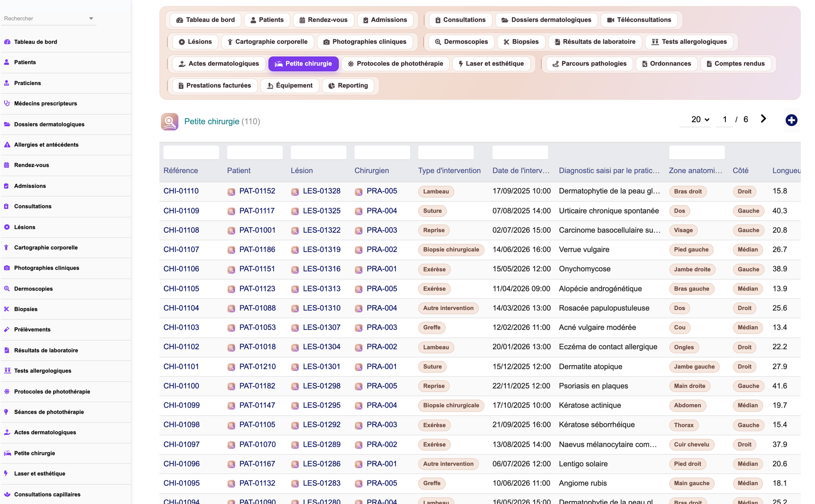The height and width of the screenshot is (504, 815).
Task: Click the diagnosis Psoriasis en plaques
Action: click(x=593, y=386)
